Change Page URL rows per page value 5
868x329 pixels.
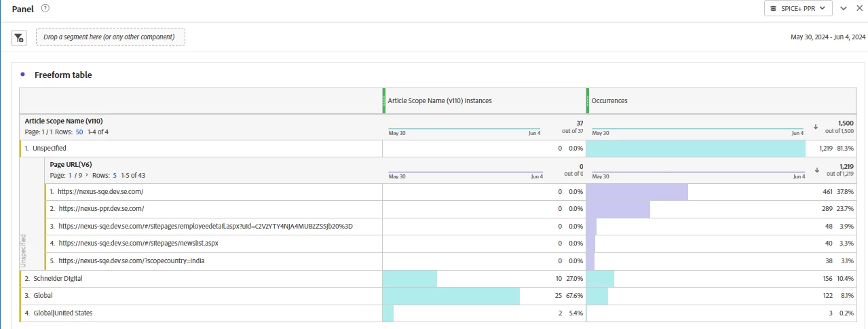115,175
